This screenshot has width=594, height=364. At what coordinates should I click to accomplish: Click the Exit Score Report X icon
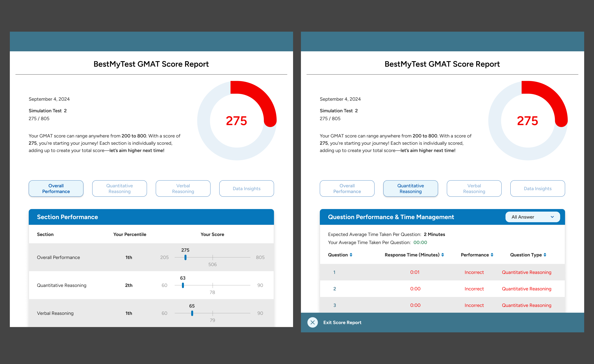click(x=312, y=322)
